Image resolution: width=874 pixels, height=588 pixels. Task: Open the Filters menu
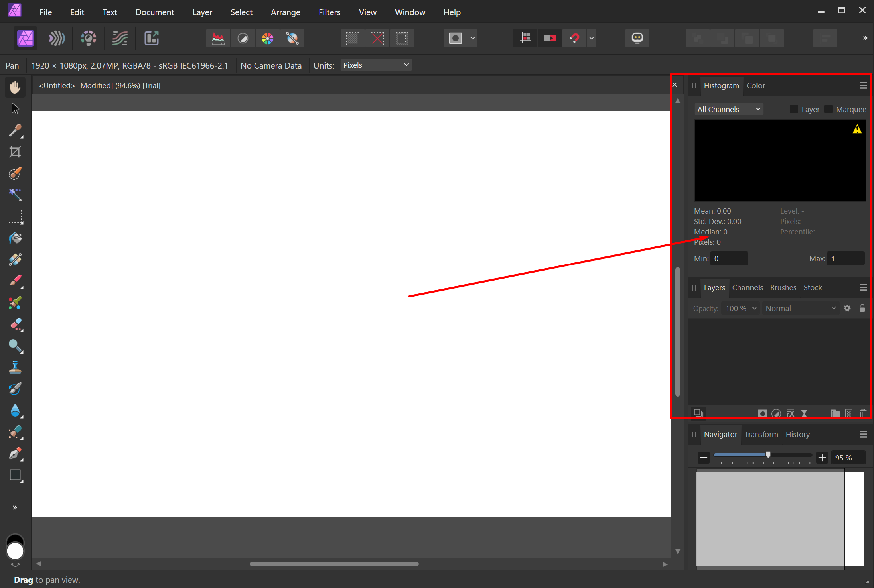point(329,12)
